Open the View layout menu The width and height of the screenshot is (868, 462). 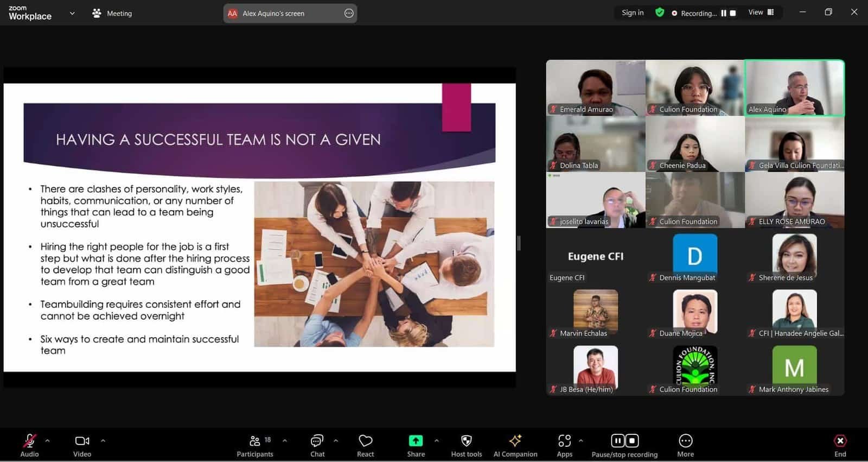pyautogui.click(x=761, y=12)
